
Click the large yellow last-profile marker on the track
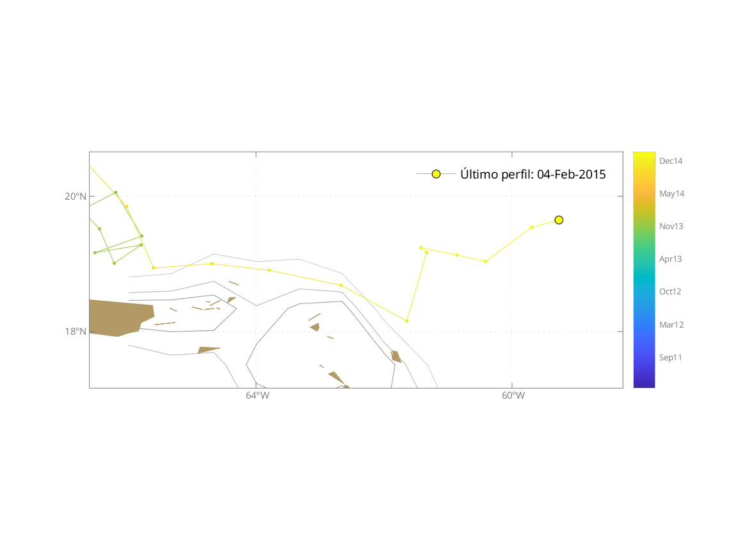tap(559, 220)
